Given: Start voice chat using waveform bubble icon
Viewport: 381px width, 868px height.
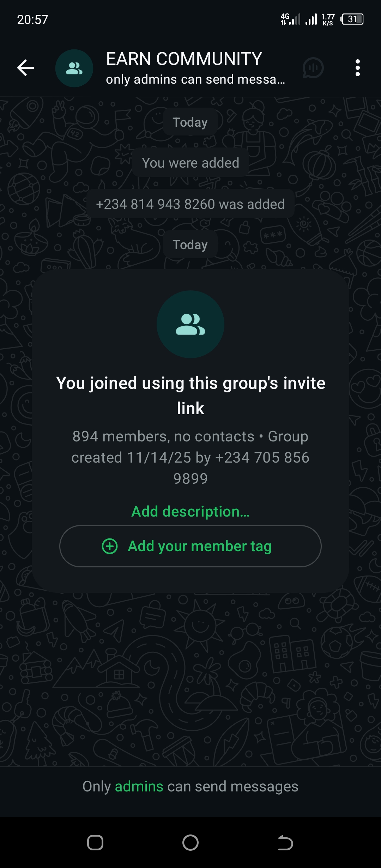Looking at the screenshot, I should pyautogui.click(x=313, y=68).
